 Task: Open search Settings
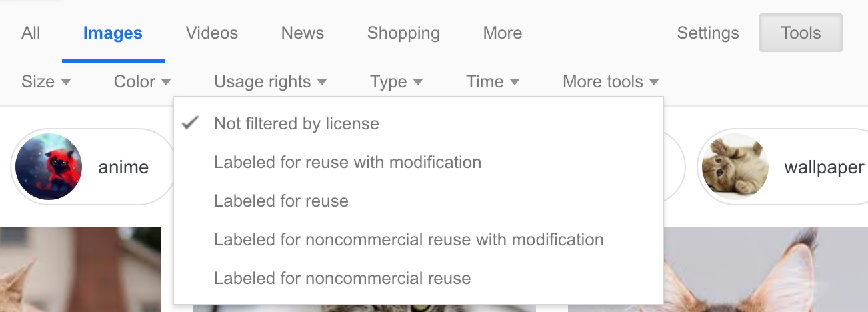click(707, 33)
